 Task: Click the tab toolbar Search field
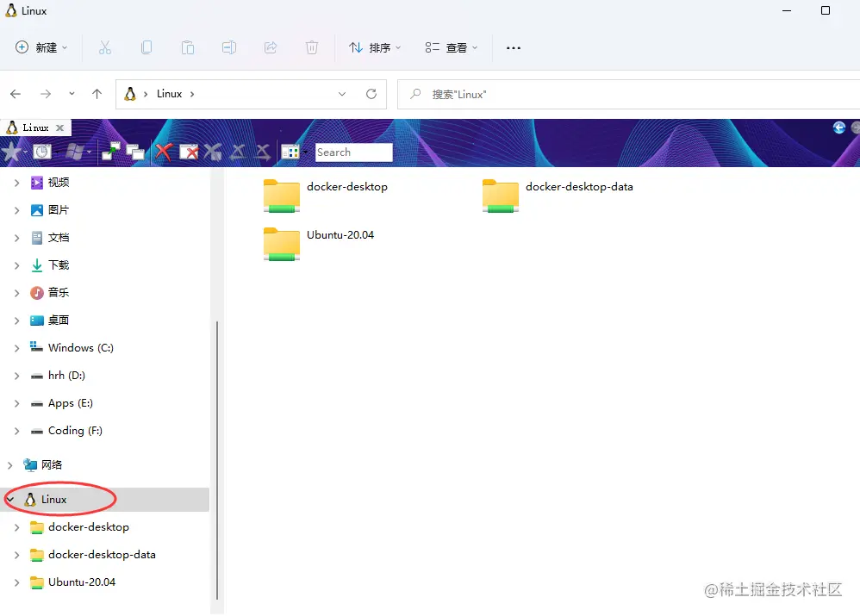tap(354, 152)
